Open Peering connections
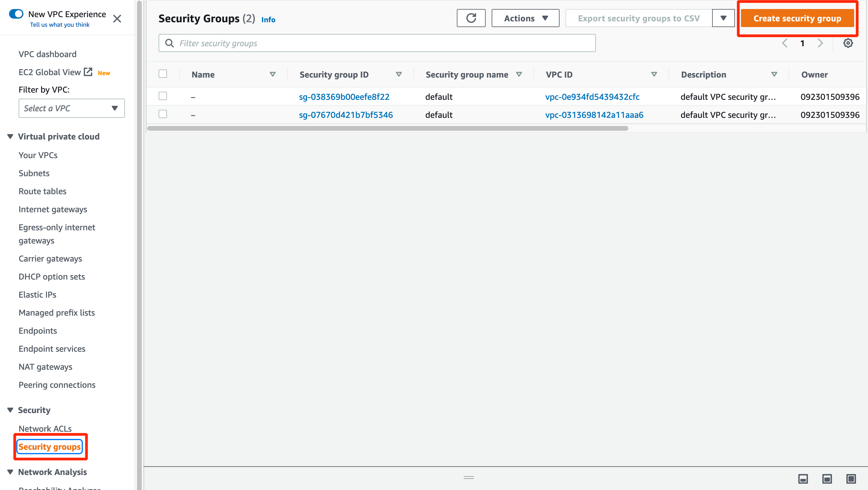 [x=57, y=385]
